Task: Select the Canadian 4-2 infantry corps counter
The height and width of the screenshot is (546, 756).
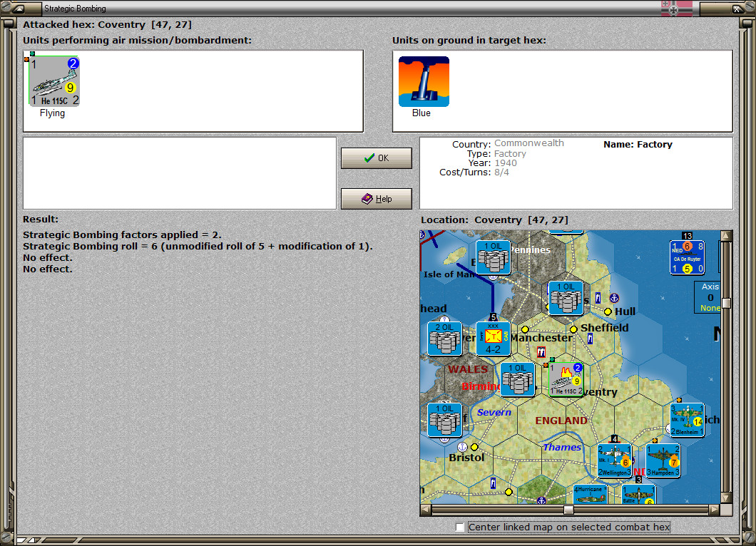Action: tap(493, 339)
